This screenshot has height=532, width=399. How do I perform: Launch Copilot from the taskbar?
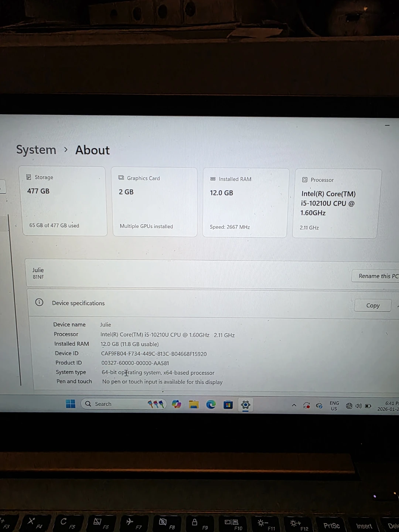pos(176,404)
